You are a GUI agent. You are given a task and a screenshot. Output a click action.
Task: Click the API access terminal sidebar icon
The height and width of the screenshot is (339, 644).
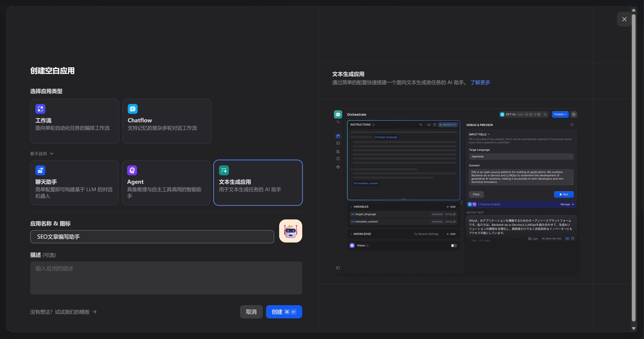coord(338,143)
